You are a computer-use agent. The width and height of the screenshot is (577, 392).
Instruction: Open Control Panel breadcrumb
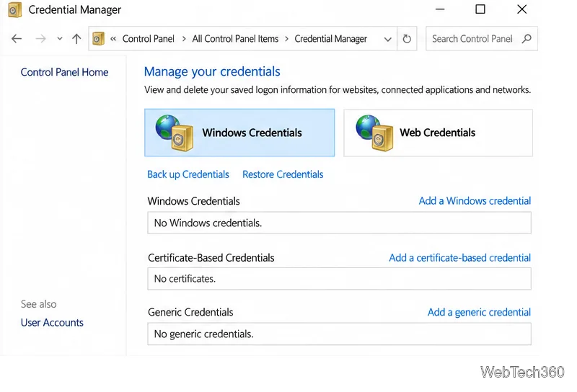[x=149, y=39]
